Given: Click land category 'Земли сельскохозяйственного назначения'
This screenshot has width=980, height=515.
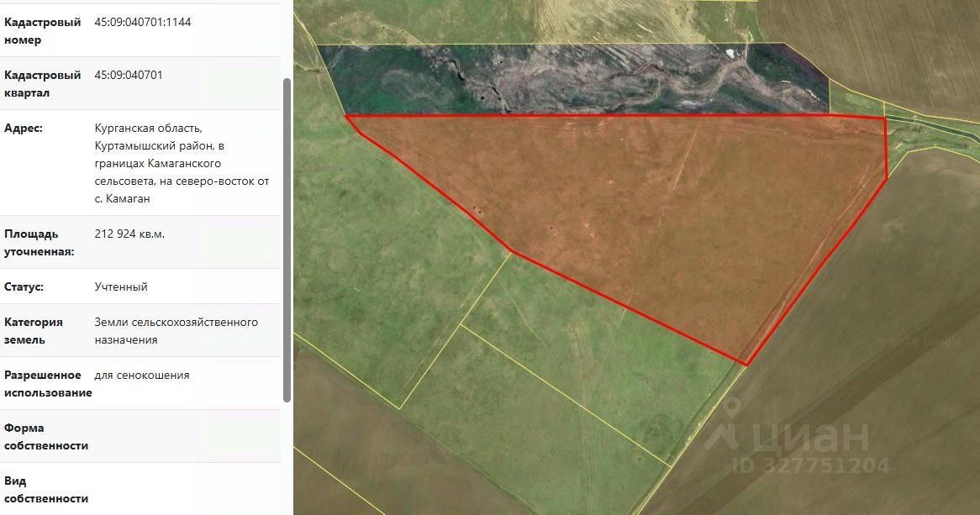Looking at the screenshot, I should [177, 331].
